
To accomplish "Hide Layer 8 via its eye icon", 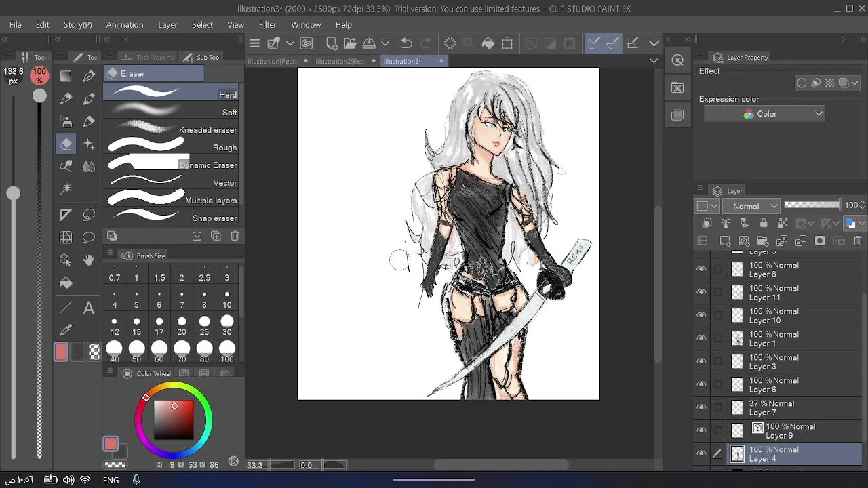I will [701, 269].
